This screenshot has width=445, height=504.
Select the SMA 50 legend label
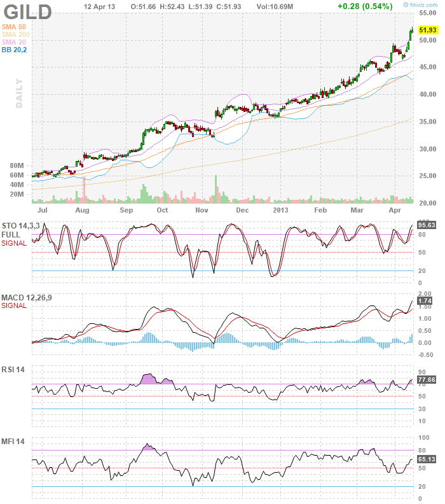14,26
